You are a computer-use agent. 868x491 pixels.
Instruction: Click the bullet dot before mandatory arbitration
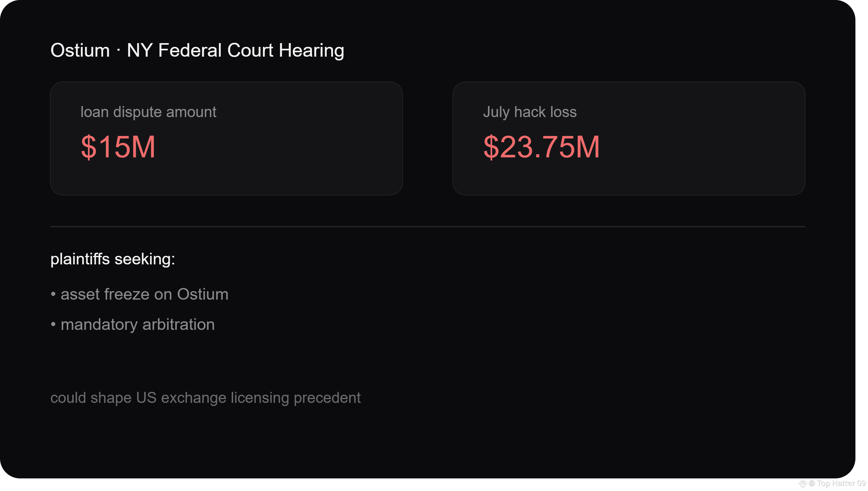(x=53, y=325)
